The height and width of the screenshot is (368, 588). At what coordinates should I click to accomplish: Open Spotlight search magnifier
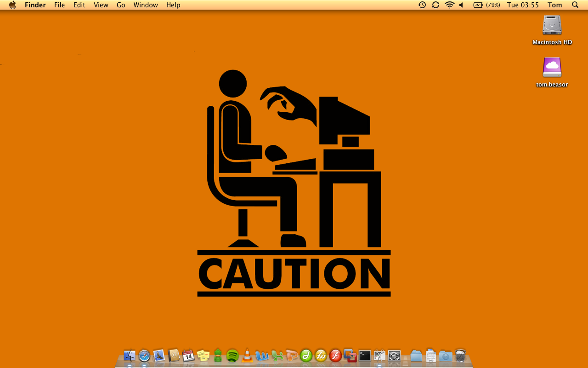coord(575,5)
